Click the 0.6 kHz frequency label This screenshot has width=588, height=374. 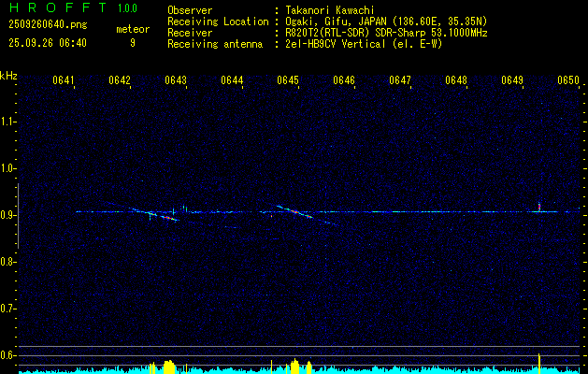pos(7,355)
